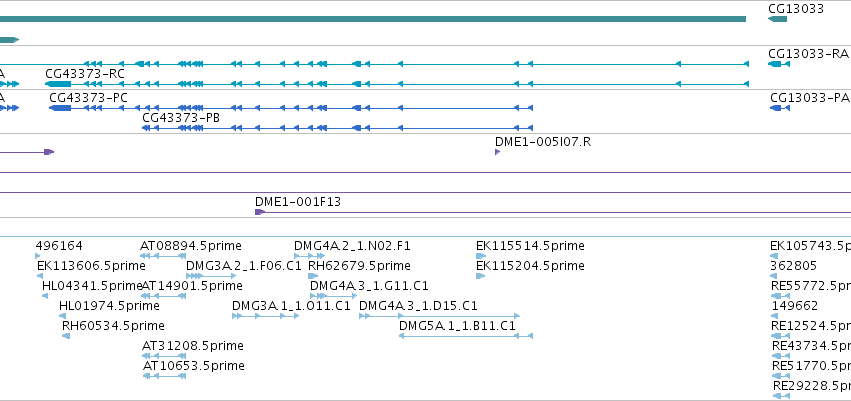This screenshot has width=851, height=401.
Task: Click the AT14901.5prime label
Action: [192, 285]
